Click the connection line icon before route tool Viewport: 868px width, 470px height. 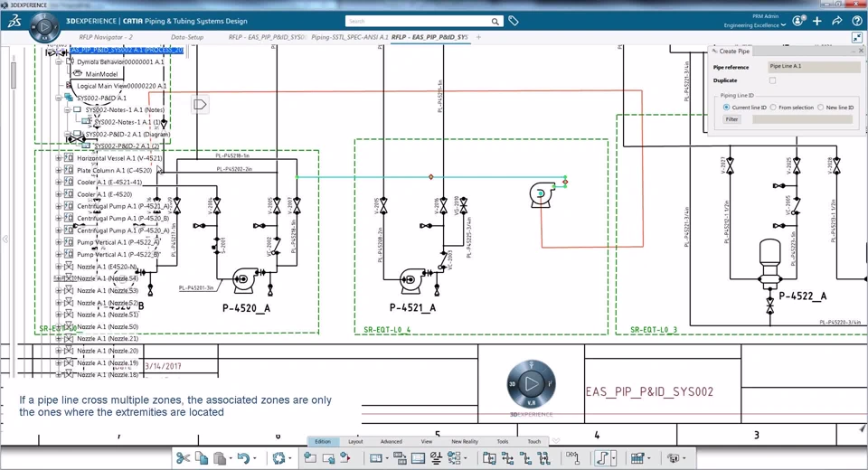coord(573,458)
